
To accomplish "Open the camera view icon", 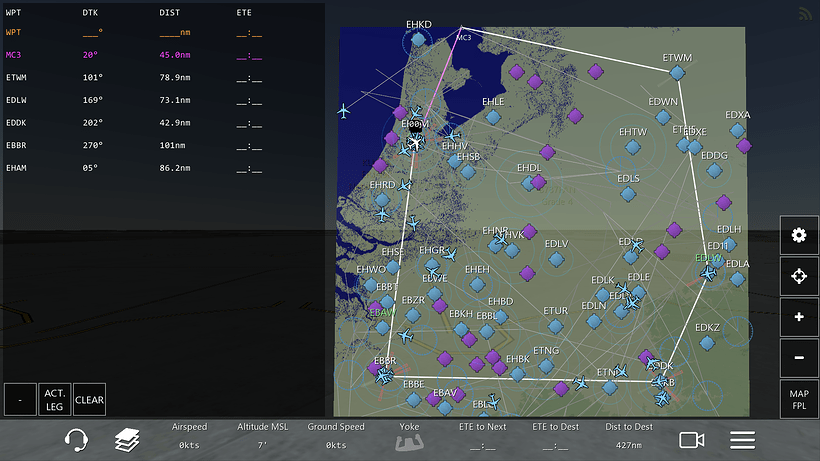I will tap(691, 440).
